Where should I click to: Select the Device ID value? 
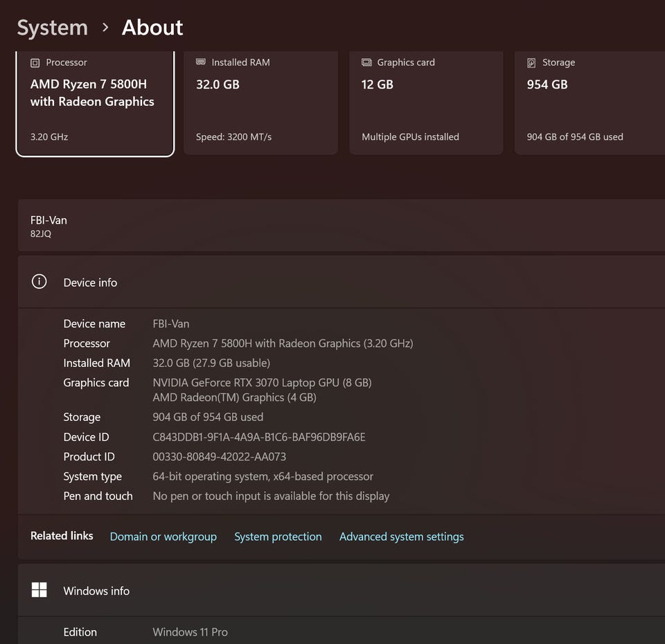point(258,437)
